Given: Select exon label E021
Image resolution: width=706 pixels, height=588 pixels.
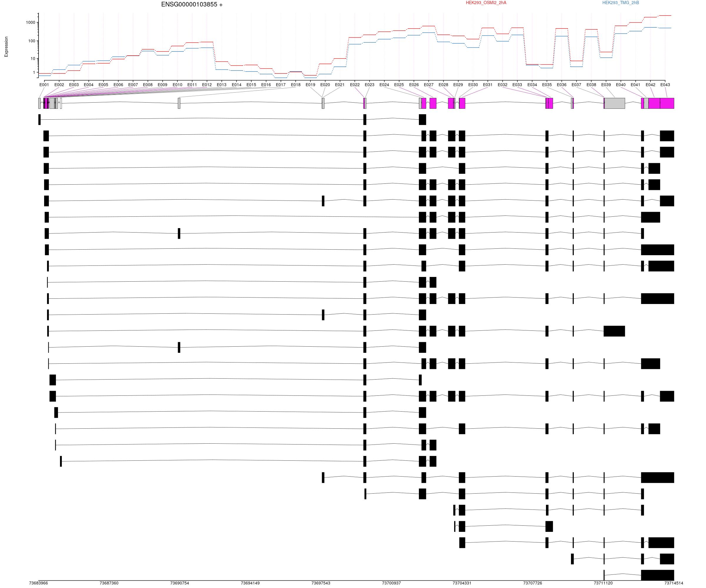Looking at the screenshot, I should (340, 85).
